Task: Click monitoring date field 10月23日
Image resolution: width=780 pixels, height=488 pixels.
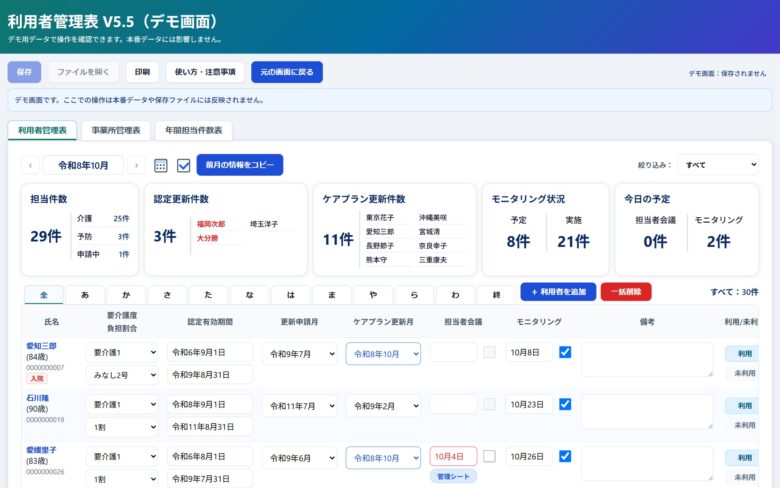Action: (x=529, y=404)
